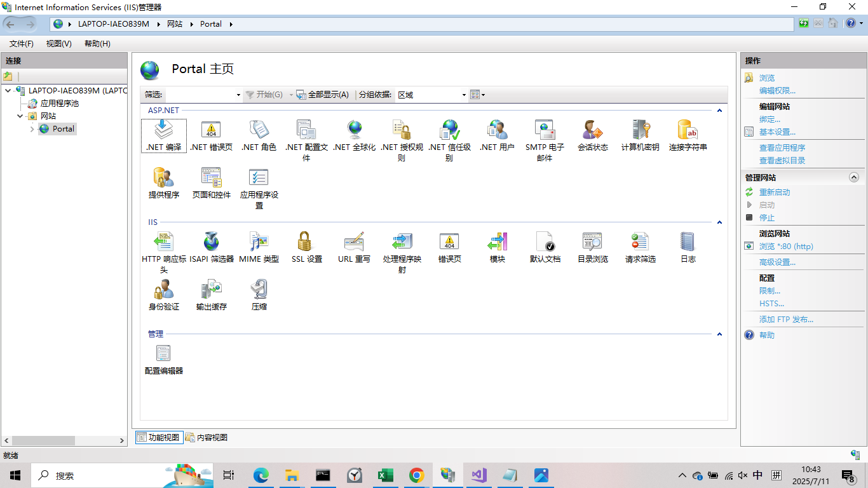Collapse the 管理网站 actions section
Image resolution: width=868 pixels, height=488 pixels.
854,178
